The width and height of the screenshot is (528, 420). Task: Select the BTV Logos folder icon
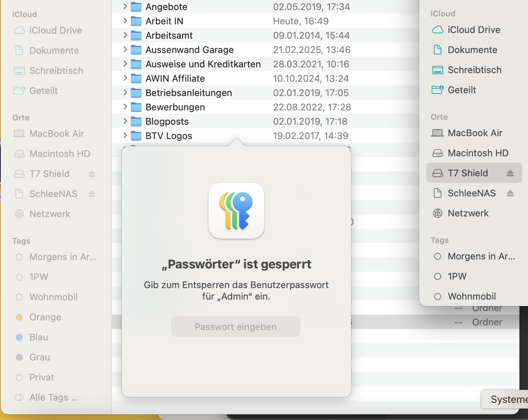click(x=136, y=136)
